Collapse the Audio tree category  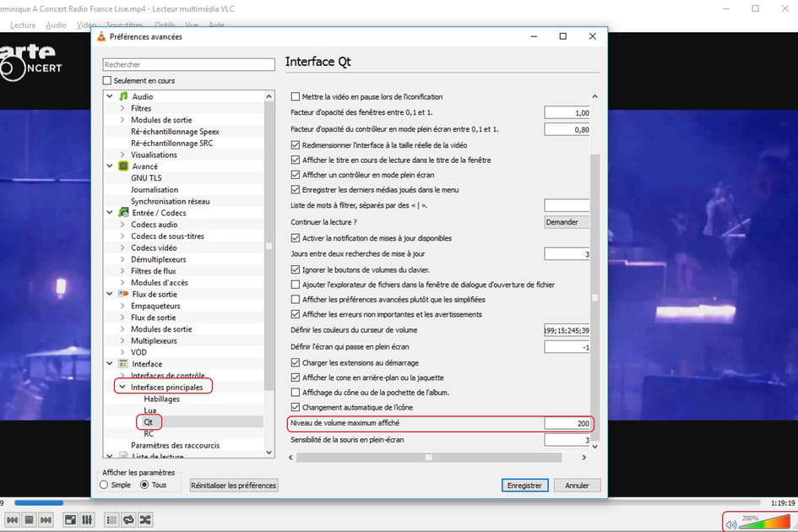tap(110, 96)
